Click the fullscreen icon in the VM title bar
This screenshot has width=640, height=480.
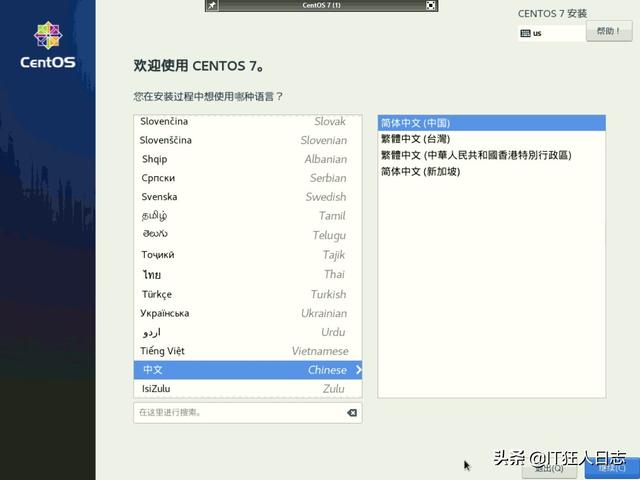[431, 5]
